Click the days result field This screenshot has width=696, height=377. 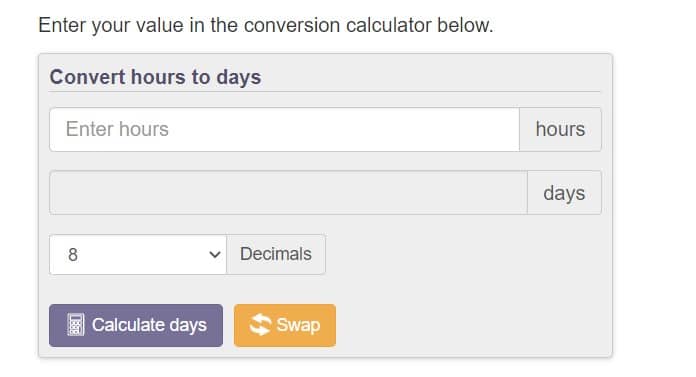click(289, 193)
